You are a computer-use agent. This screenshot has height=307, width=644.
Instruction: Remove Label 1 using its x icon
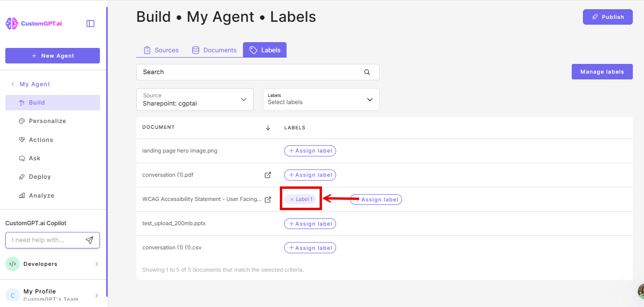(x=292, y=200)
